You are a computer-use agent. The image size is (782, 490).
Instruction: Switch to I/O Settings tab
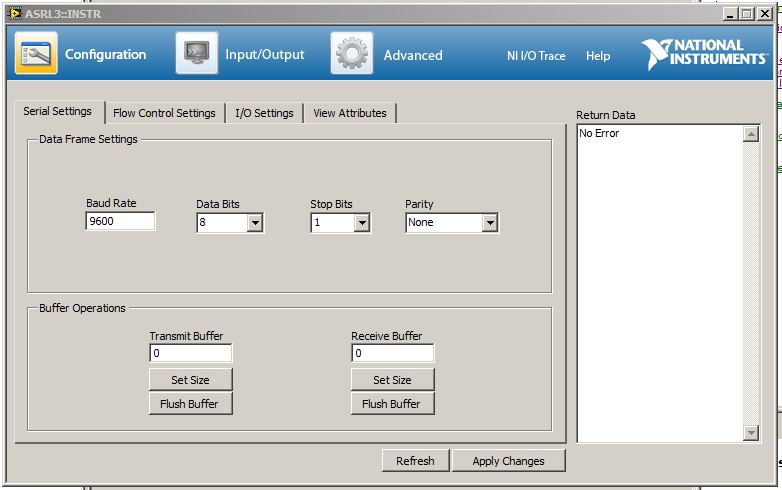click(264, 113)
